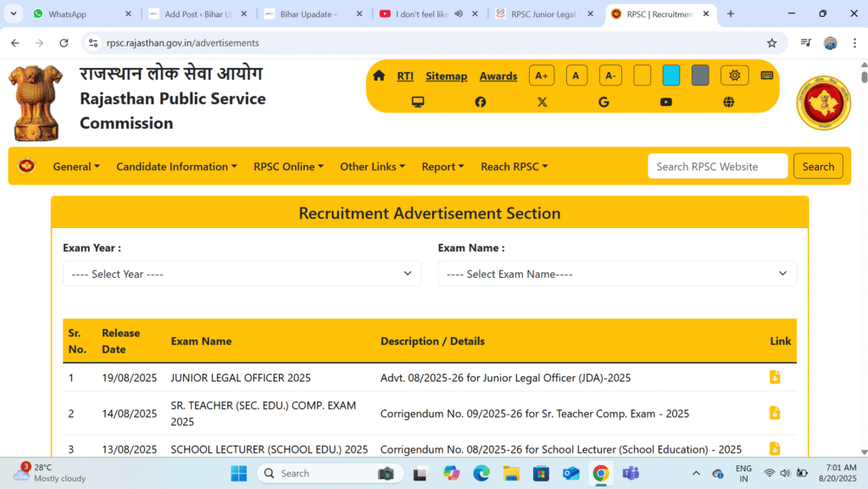868x489 pixels.
Task: Open the Exam Year select dropdown
Action: [x=242, y=273]
